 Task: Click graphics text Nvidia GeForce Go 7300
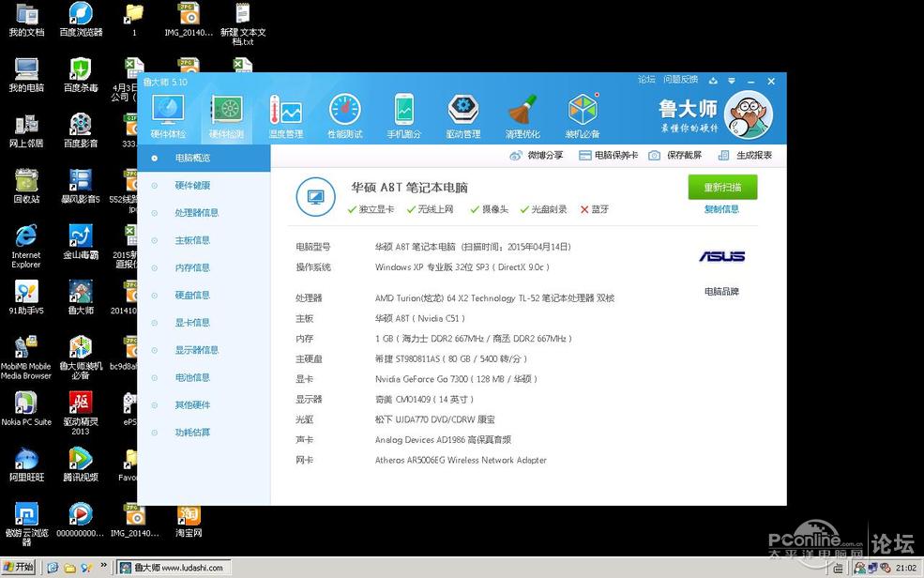[x=456, y=379]
